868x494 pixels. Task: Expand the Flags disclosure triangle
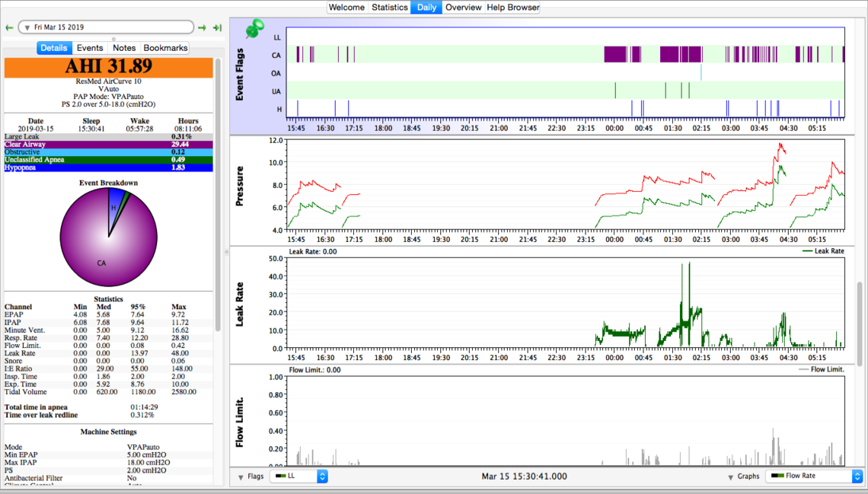pos(241,476)
